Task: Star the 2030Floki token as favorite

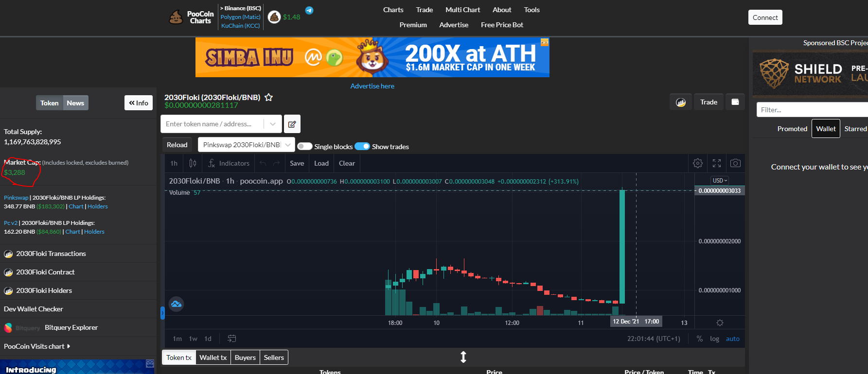Action: click(x=268, y=97)
